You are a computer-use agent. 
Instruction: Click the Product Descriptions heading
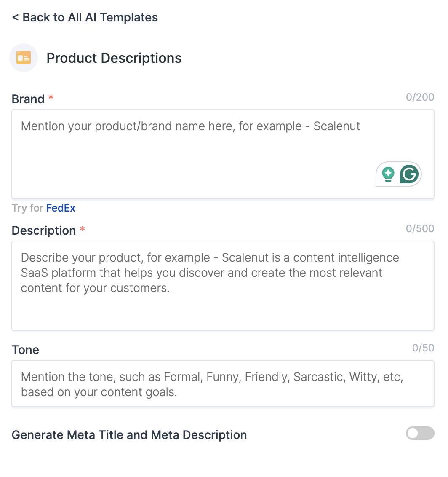[114, 58]
